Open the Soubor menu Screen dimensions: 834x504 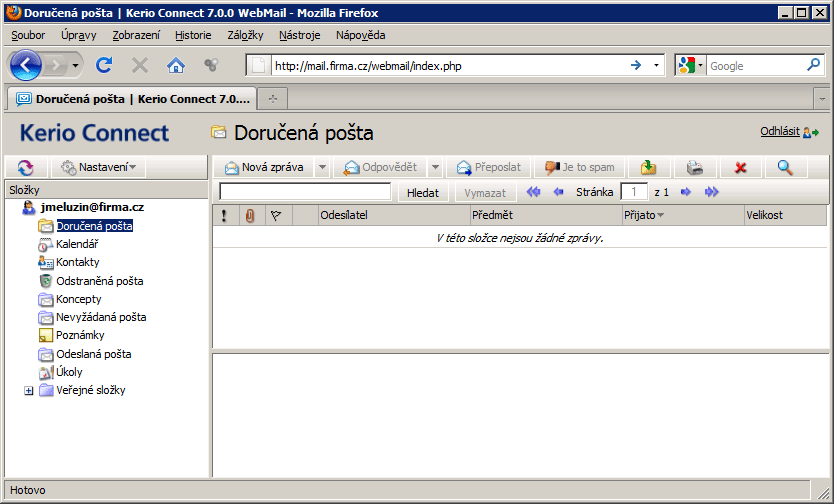(28, 35)
